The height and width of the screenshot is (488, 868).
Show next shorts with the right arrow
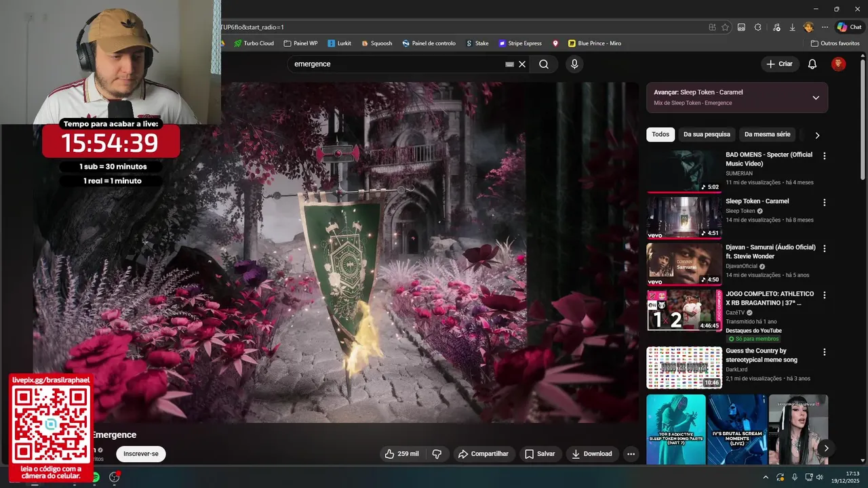(x=826, y=448)
